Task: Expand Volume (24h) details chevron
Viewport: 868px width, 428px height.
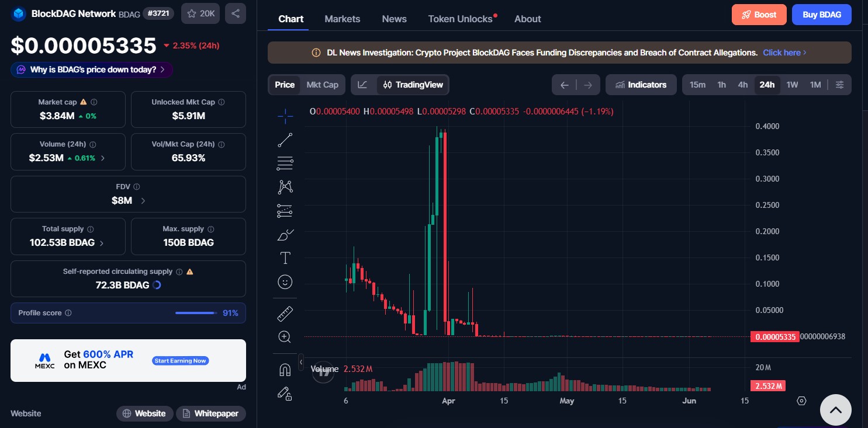Action: pyautogui.click(x=103, y=158)
